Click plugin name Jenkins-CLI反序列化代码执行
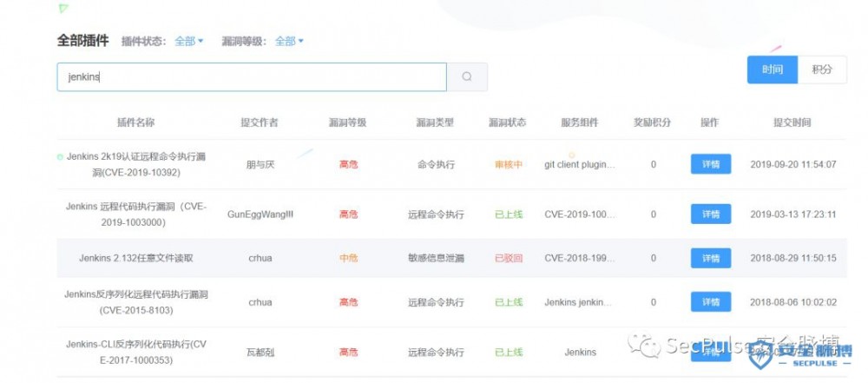This screenshot has width=868, height=383. point(136,353)
